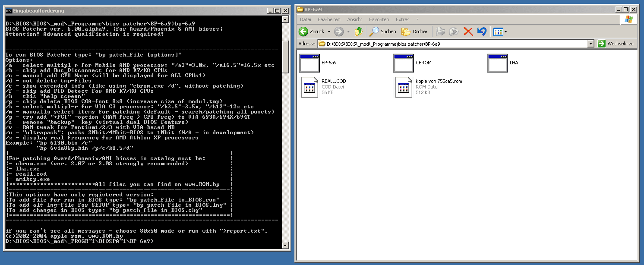The width and height of the screenshot is (644, 265).
Task: Click the '/x - display real frequency' line
Action: (x=102, y=138)
